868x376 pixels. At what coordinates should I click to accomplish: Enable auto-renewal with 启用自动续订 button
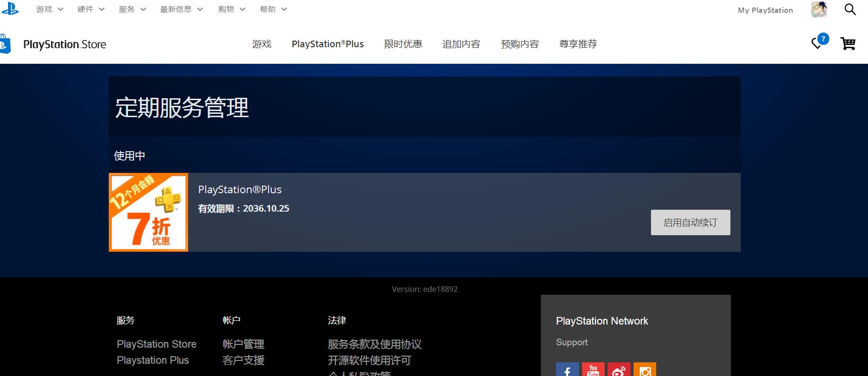(x=690, y=222)
